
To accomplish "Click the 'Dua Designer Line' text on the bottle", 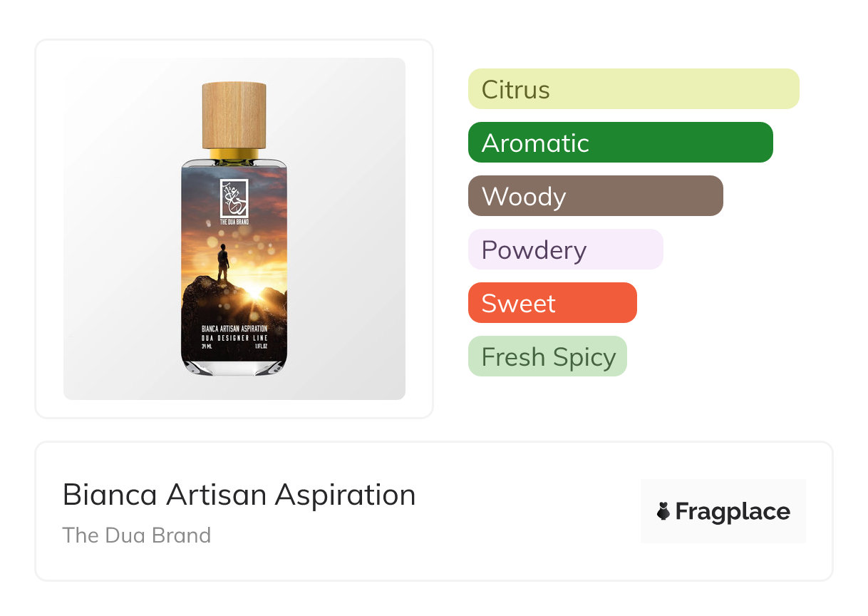I will [x=234, y=337].
